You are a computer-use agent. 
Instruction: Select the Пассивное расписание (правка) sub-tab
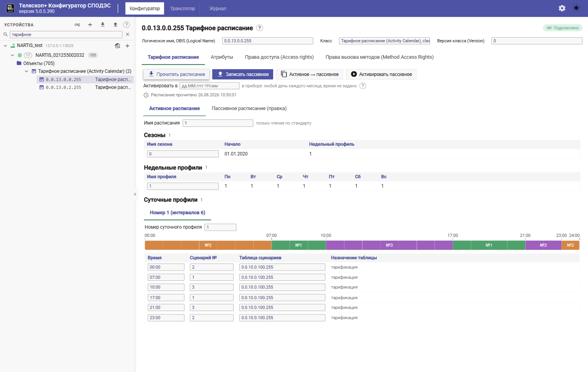(x=249, y=108)
